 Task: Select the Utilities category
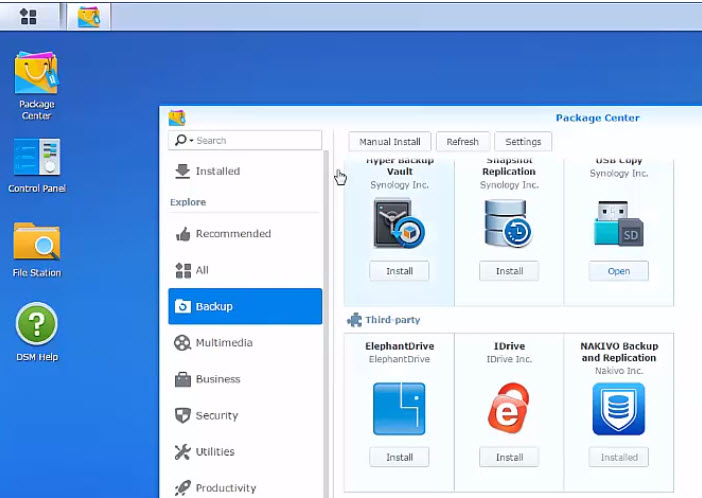point(245,452)
